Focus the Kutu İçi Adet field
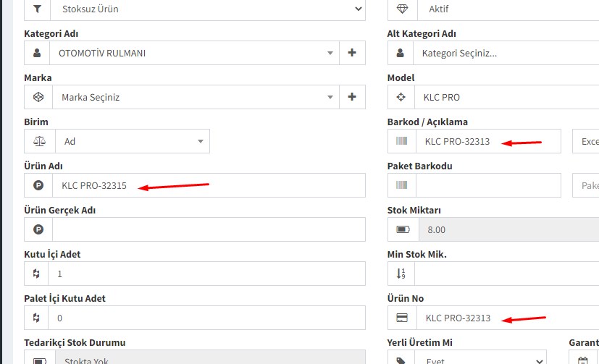Image resolution: width=599 pixels, height=364 pixels. 206,274
